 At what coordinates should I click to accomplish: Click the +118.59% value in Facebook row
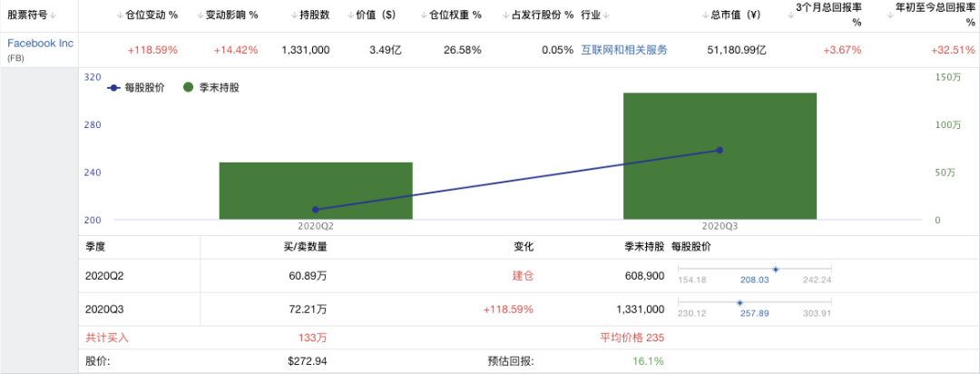(x=152, y=50)
